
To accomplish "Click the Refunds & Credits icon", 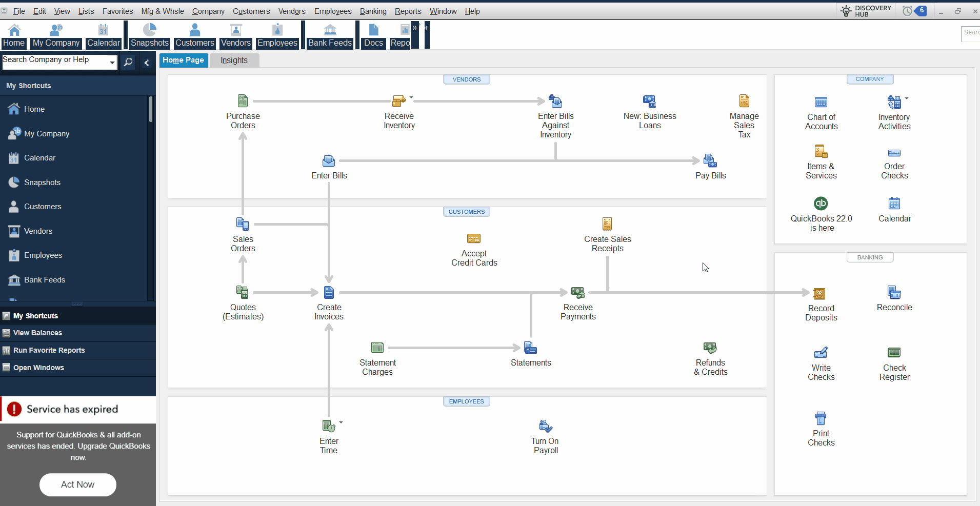I will point(710,349).
